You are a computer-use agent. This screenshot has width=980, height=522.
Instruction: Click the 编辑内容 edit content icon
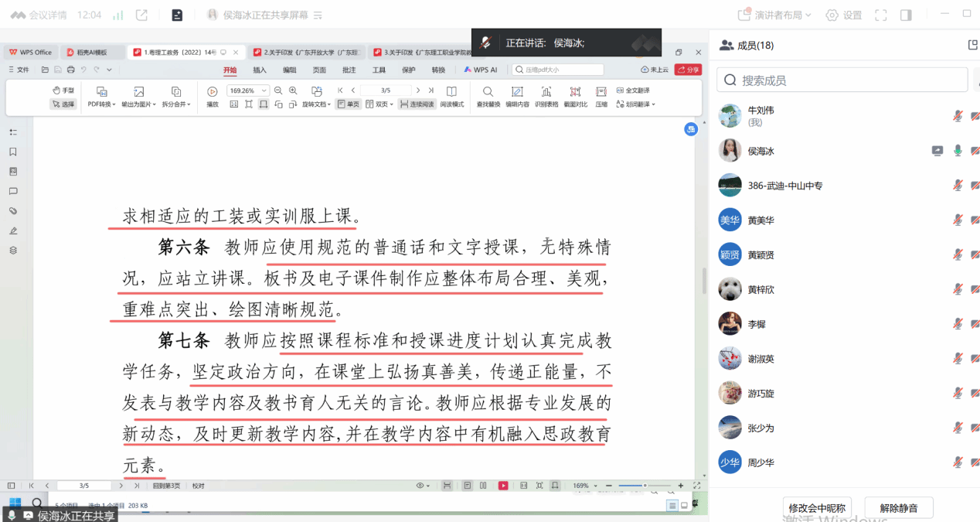(x=517, y=92)
